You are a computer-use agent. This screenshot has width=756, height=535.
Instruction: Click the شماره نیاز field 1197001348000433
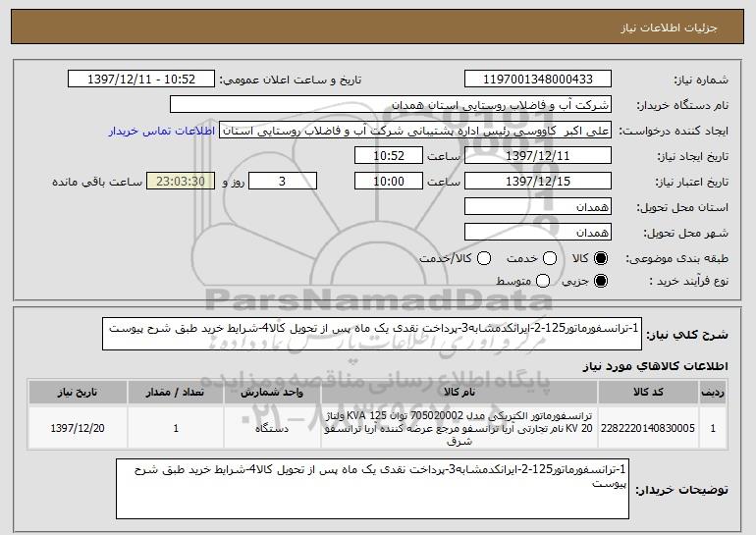(x=538, y=80)
